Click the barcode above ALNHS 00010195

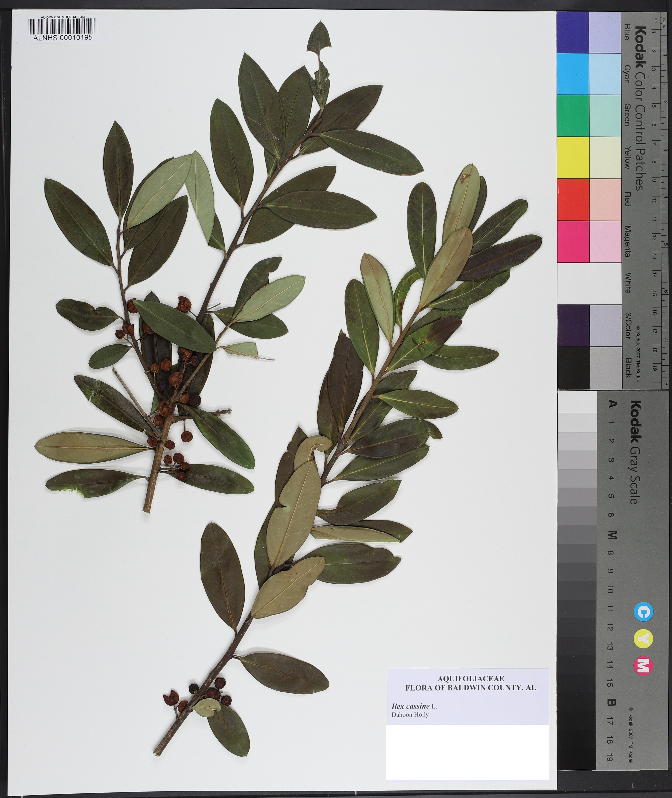point(63,26)
